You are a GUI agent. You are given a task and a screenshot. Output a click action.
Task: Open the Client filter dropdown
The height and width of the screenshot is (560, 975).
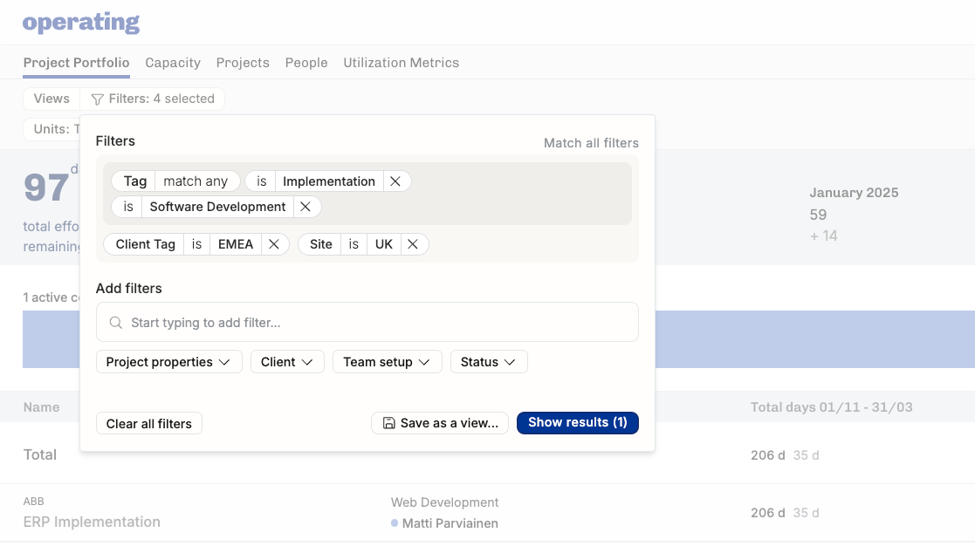(287, 362)
